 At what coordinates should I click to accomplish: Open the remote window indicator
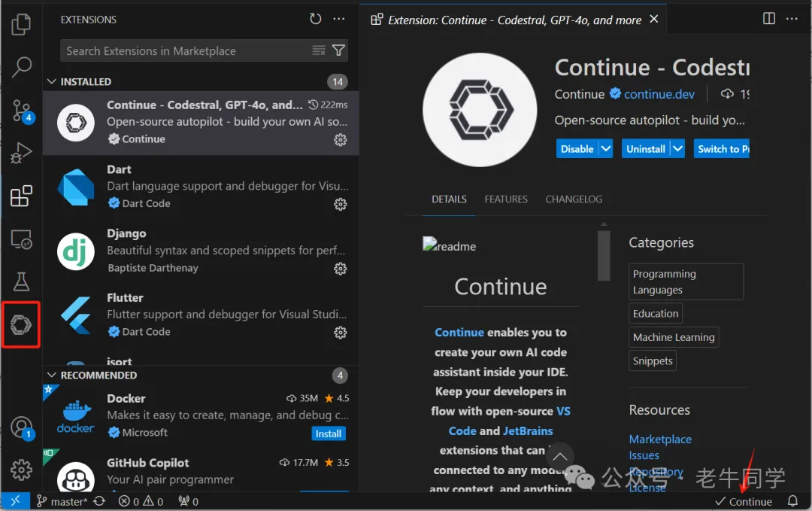pos(15,500)
